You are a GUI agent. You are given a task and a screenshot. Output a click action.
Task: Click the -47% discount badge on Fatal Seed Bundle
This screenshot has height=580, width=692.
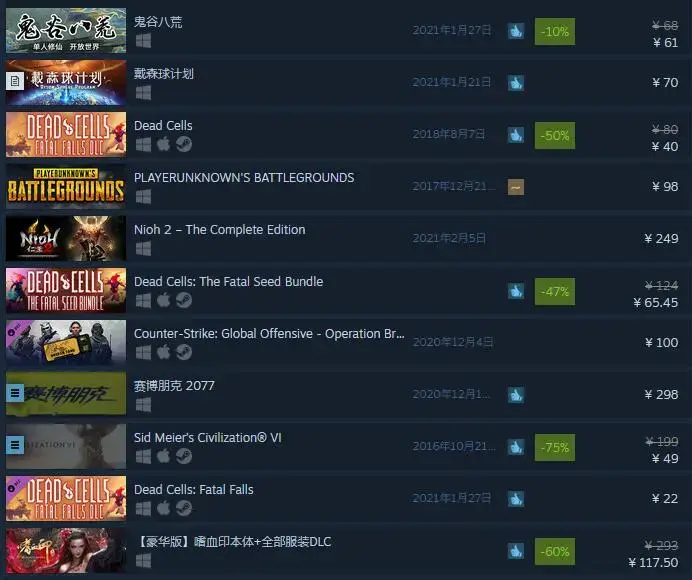[x=555, y=291]
